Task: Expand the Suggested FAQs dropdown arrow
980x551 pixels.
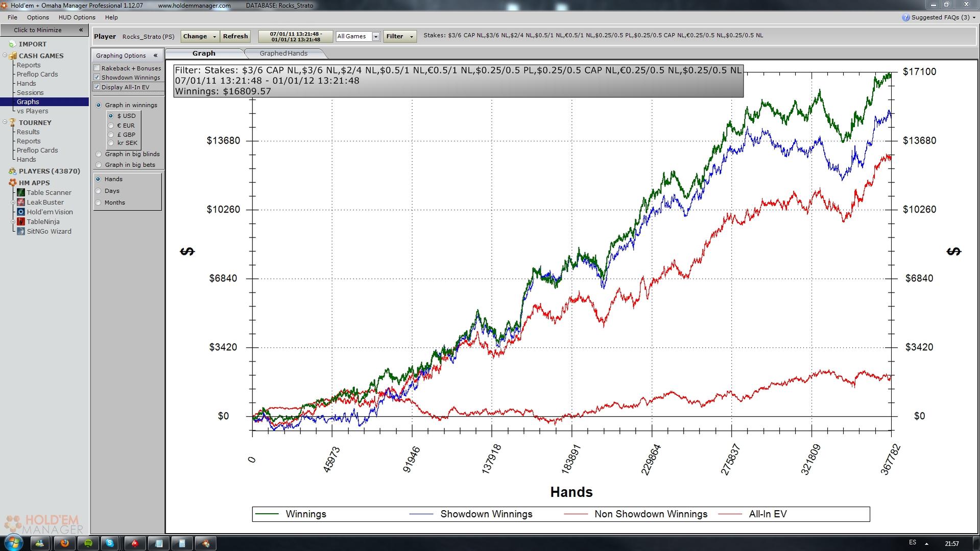Action: 974,17
